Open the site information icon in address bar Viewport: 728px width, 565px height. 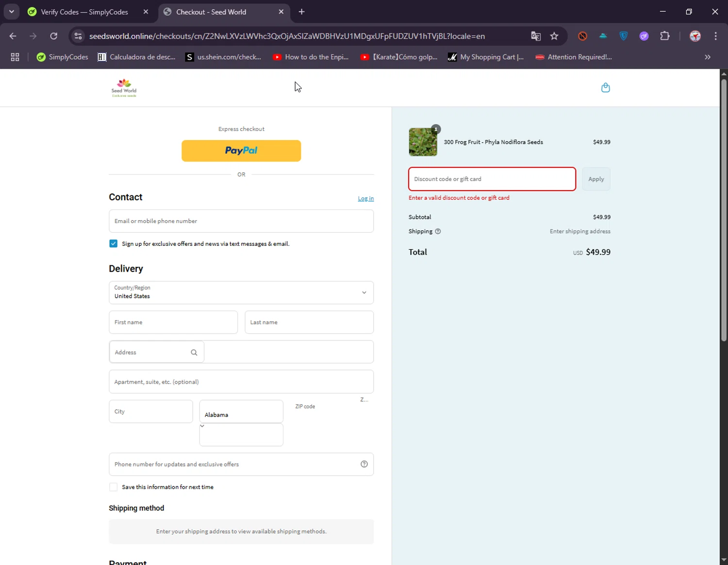click(78, 36)
